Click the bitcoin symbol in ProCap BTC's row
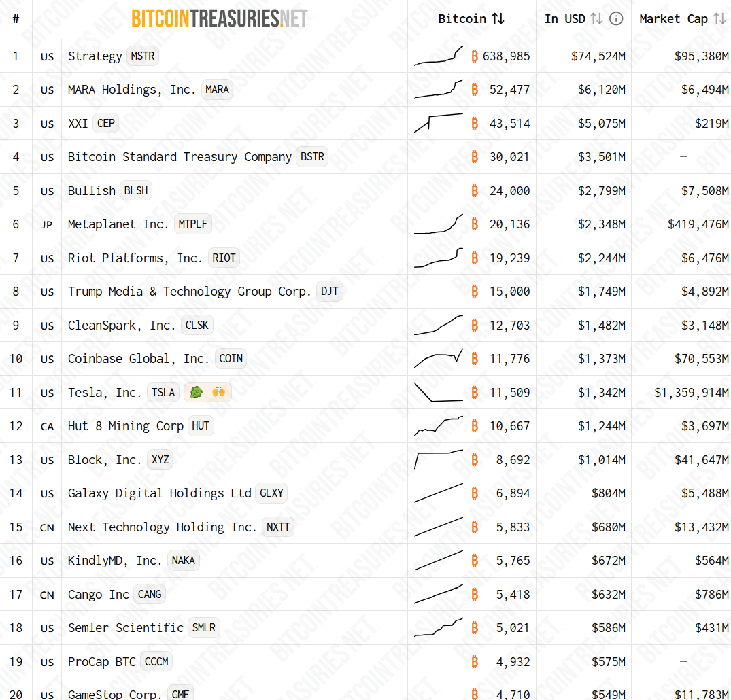 coord(475,661)
